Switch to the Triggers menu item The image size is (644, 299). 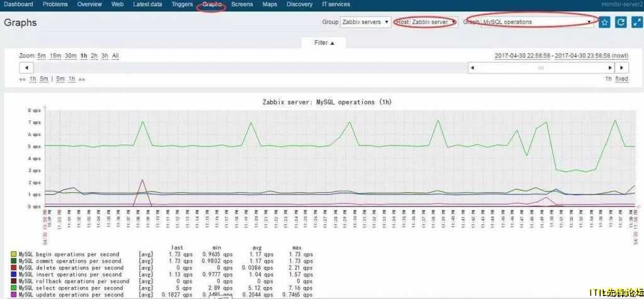pyautogui.click(x=182, y=4)
